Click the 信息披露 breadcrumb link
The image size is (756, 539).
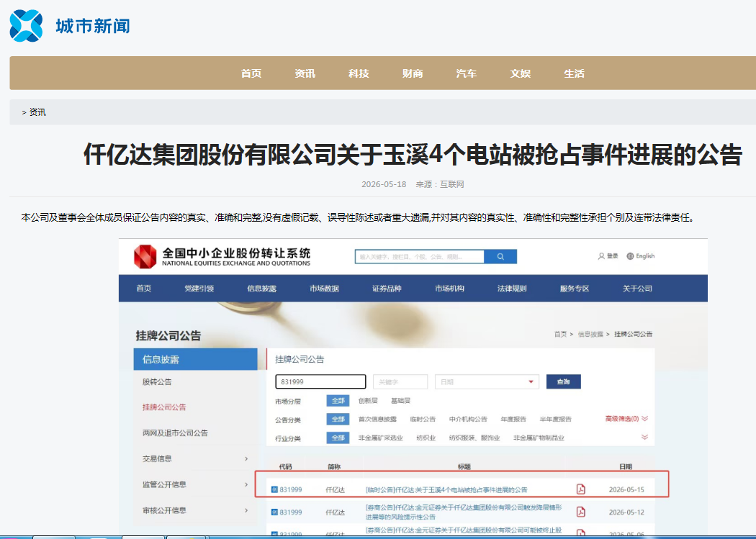pyautogui.click(x=590, y=335)
